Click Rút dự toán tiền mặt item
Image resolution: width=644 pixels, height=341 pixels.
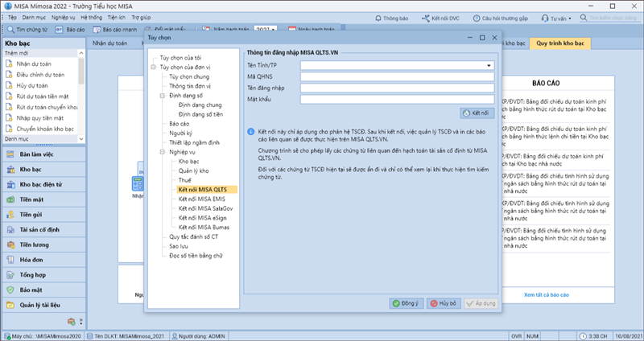click(43, 97)
